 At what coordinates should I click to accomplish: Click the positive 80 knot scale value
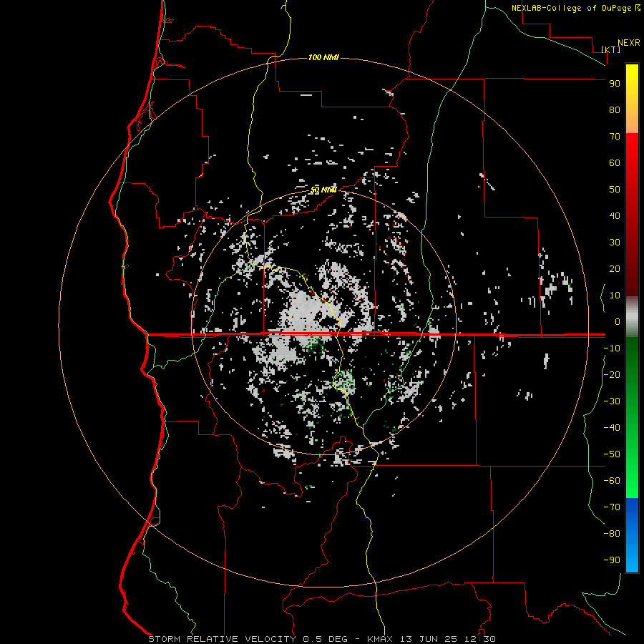615,110
